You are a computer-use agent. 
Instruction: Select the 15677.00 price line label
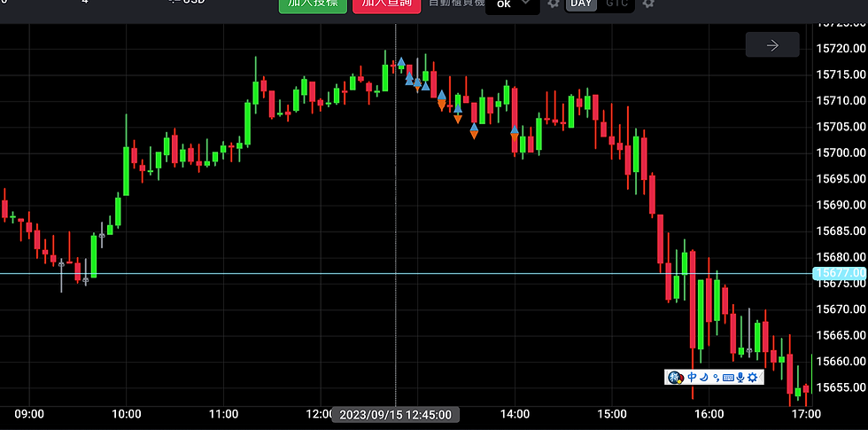coord(840,273)
